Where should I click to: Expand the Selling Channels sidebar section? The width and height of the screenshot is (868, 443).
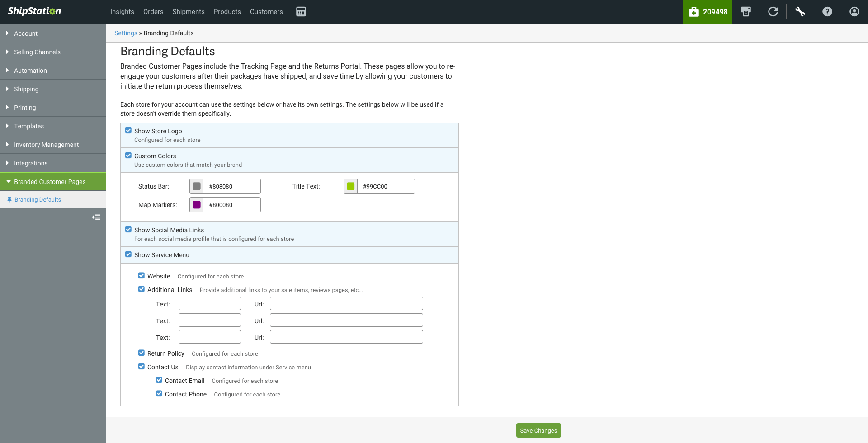tap(37, 52)
